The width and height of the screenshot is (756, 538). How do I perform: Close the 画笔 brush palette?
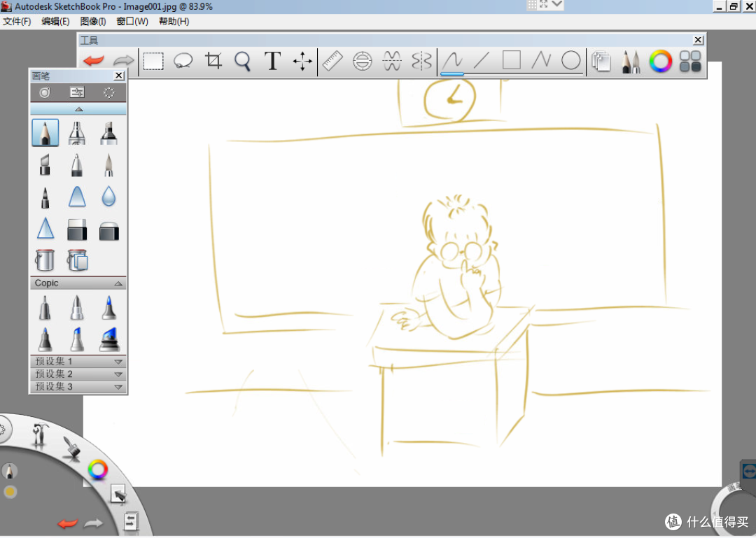(x=118, y=76)
